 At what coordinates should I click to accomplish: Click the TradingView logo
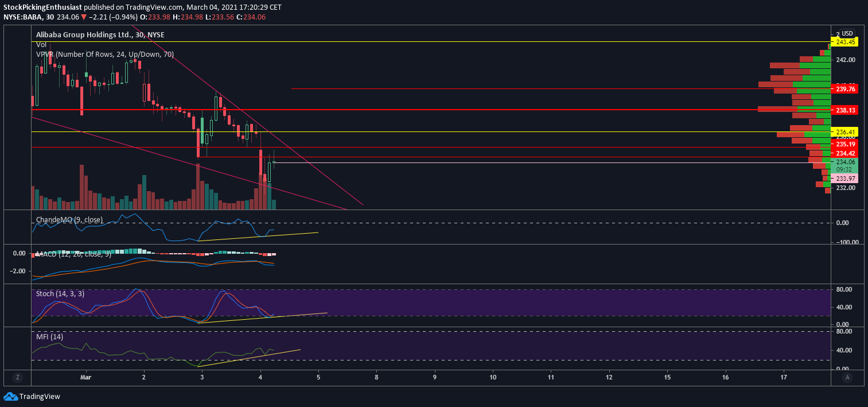coord(32,396)
